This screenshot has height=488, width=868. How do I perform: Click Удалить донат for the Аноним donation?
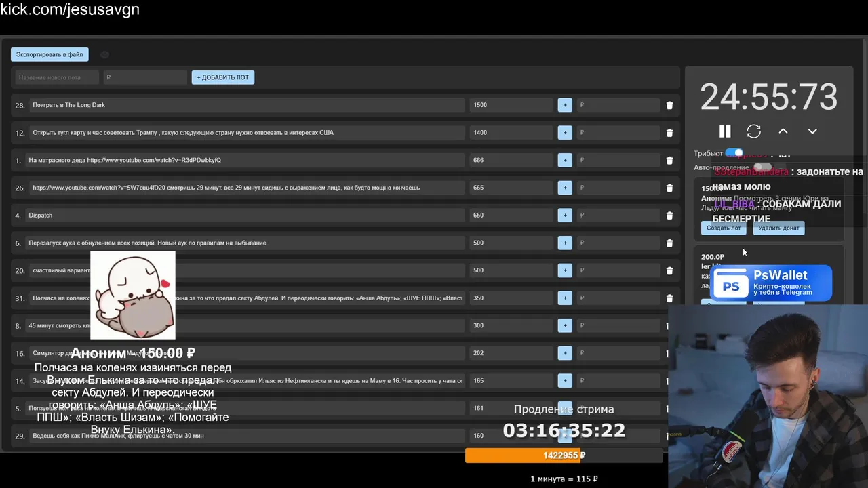[778, 228]
